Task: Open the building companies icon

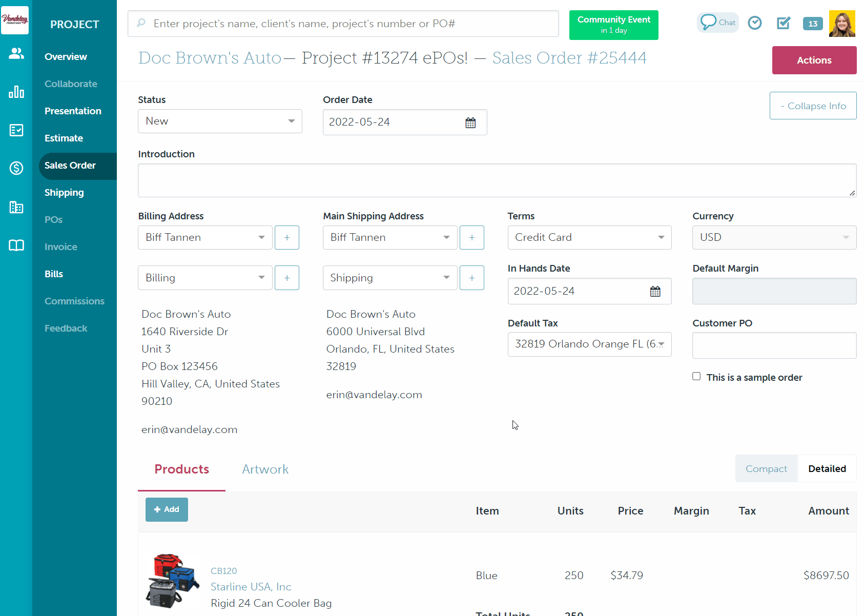Action: 16,207
